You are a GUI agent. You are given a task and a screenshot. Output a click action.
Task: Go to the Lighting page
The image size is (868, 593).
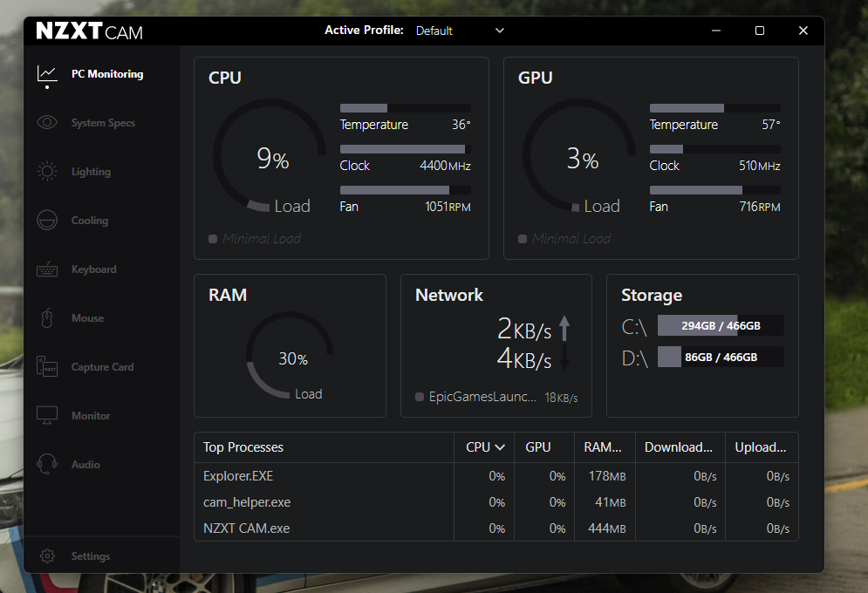point(91,172)
